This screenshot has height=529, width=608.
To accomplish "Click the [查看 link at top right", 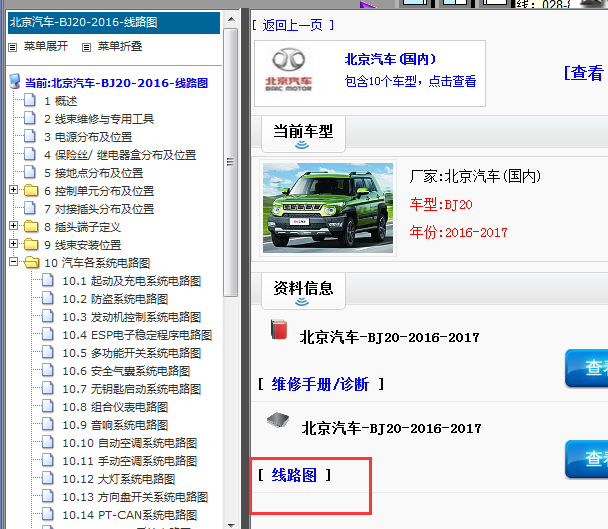I will point(584,73).
